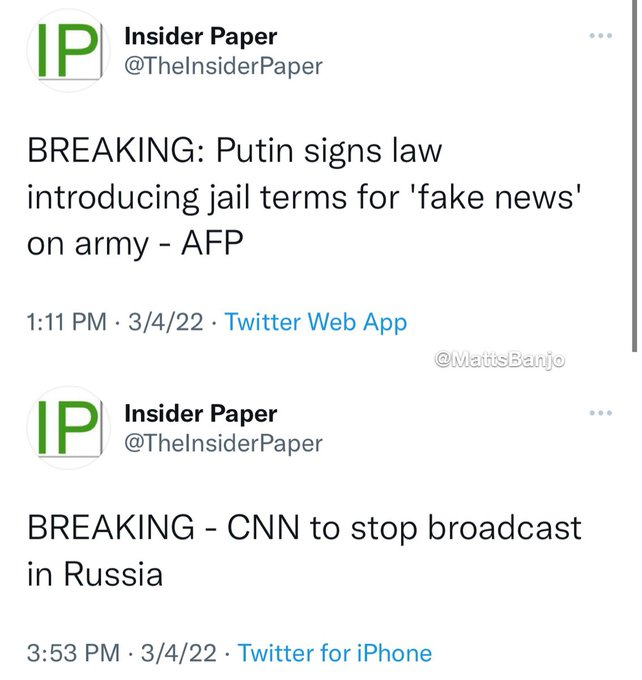Click the 3:53 PM timestamp
This screenshot has width=642, height=680.
(73, 653)
